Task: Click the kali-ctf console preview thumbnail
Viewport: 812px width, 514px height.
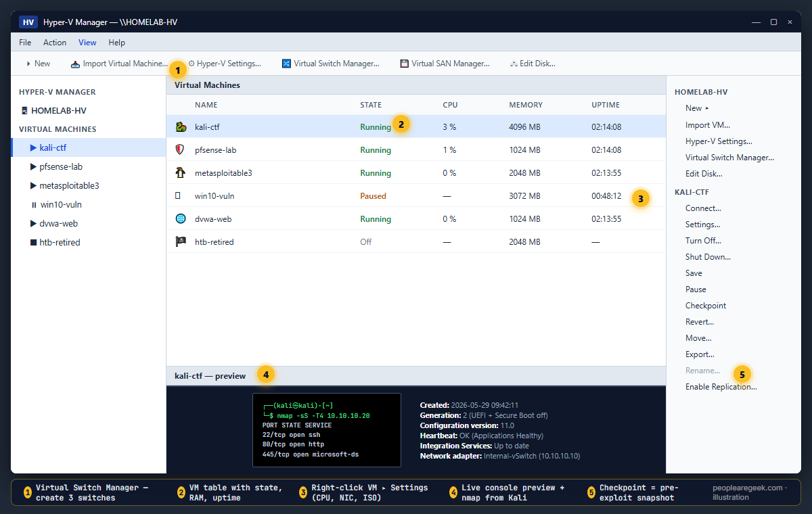Action: [327, 429]
